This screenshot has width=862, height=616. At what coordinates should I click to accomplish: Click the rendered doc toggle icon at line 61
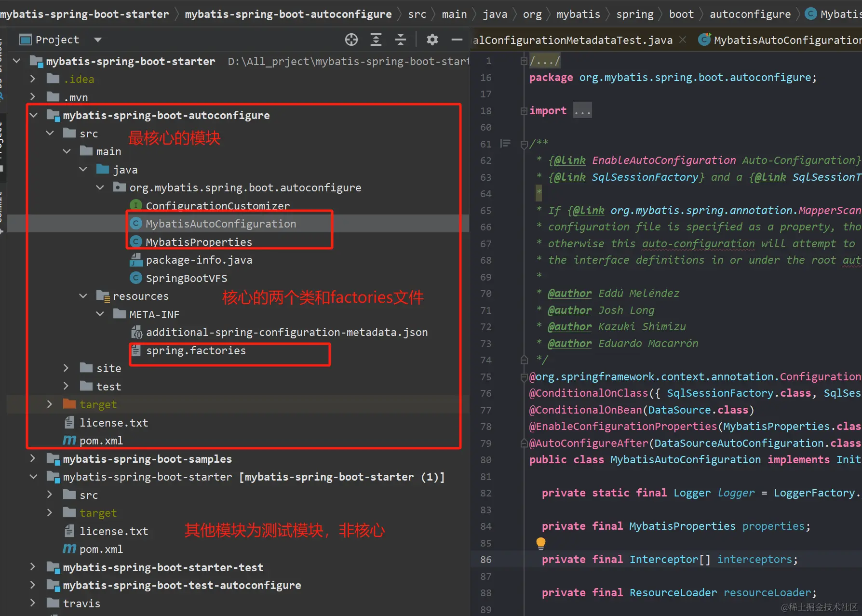point(505,144)
